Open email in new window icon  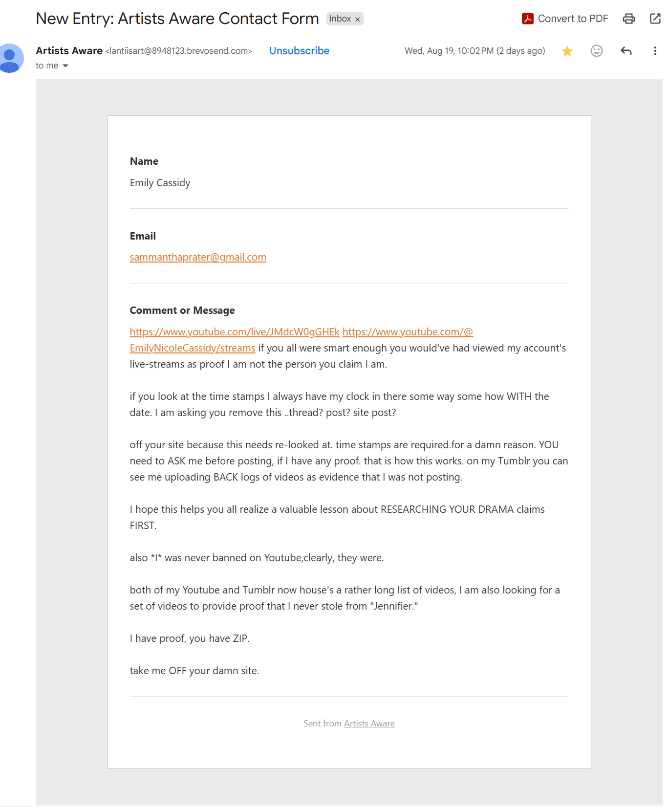click(655, 19)
